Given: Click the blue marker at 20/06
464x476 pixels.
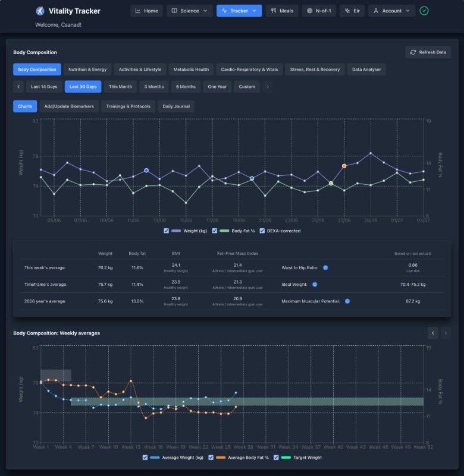Looking at the screenshot, I should click(252, 178).
